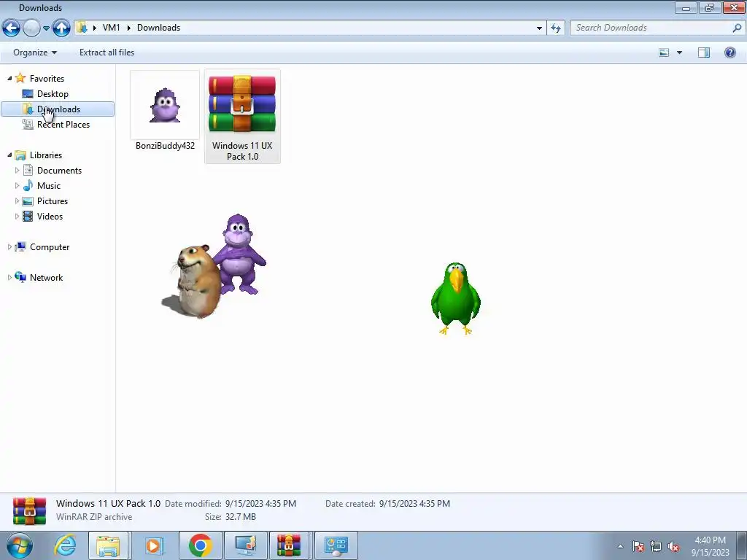This screenshot has width=747, height=560.
Task: Expand the Pictures library
Action: pyautogui.click(x=18, y=201)
